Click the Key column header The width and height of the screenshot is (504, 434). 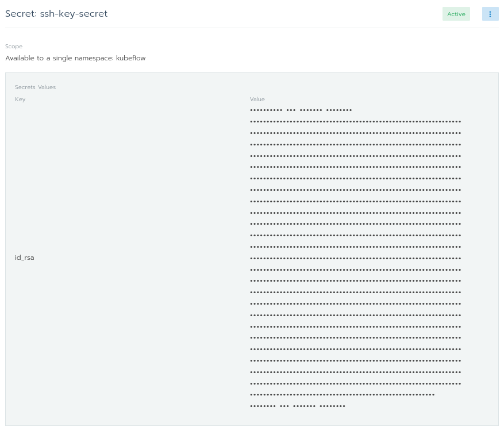click(x=20, y=99)
